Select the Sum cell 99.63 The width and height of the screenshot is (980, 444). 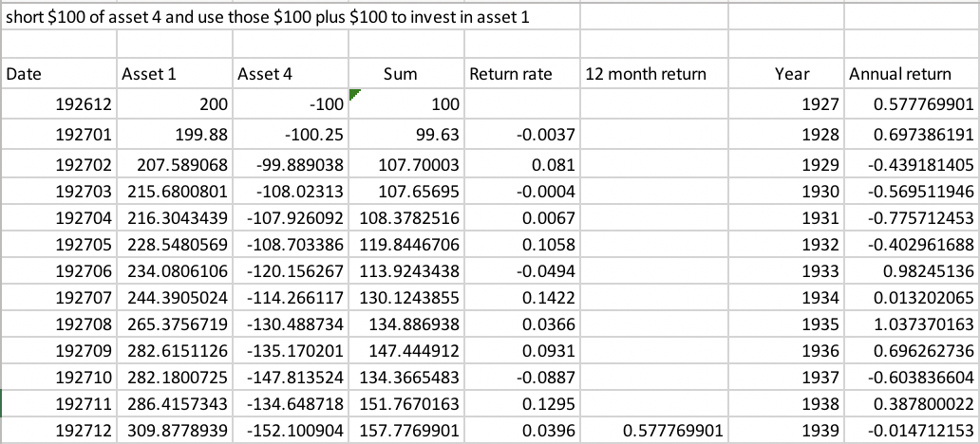[x=406, y=133]
